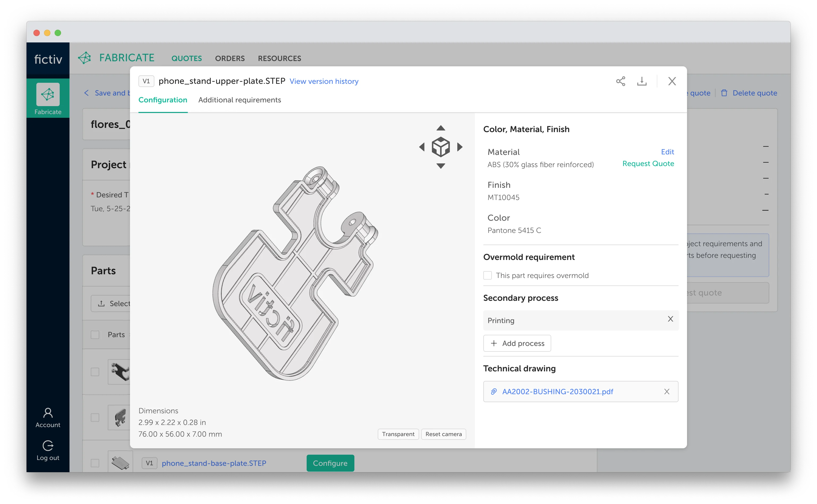Click Request Quote link for material
The image size is (817, 504).
point(648,164)
